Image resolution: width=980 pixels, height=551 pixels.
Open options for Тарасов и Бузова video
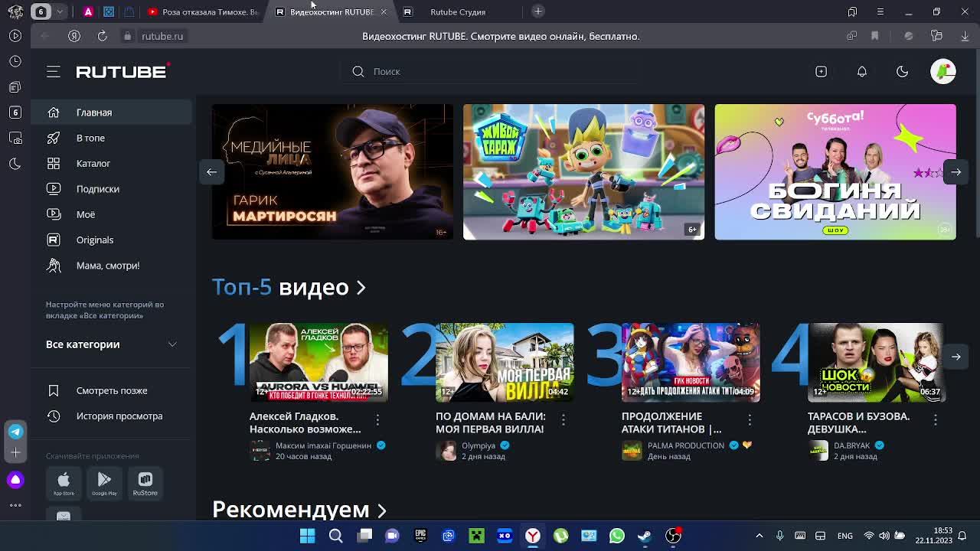[x=936, y=419]
